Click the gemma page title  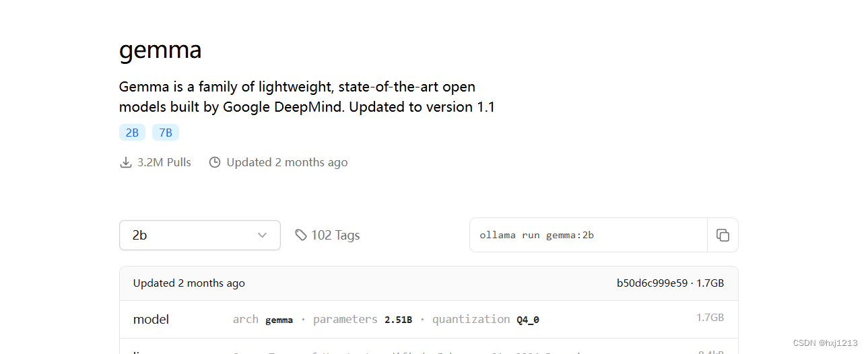click(x=160, y=50)
